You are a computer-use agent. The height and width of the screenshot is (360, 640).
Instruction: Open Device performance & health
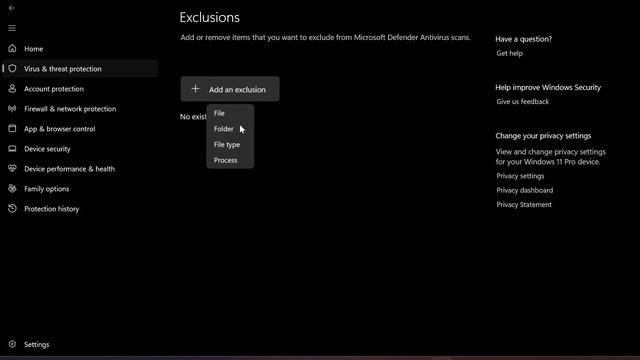69,169
